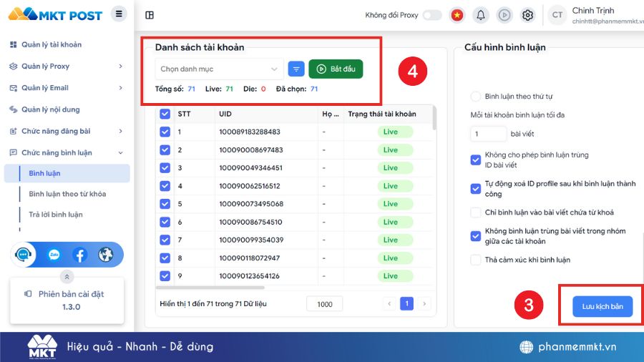Viewport: 644px width, 362px height.
Task: Open Quản lý Proxy menu label
Action: point(45,66)
